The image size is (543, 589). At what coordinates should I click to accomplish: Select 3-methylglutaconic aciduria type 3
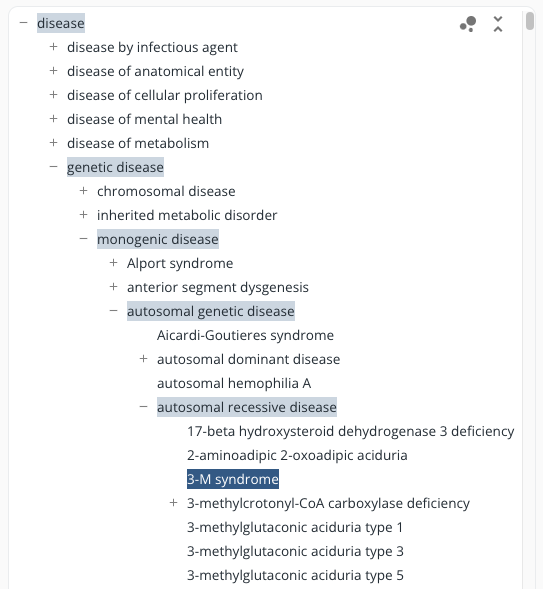coord(295,551)
